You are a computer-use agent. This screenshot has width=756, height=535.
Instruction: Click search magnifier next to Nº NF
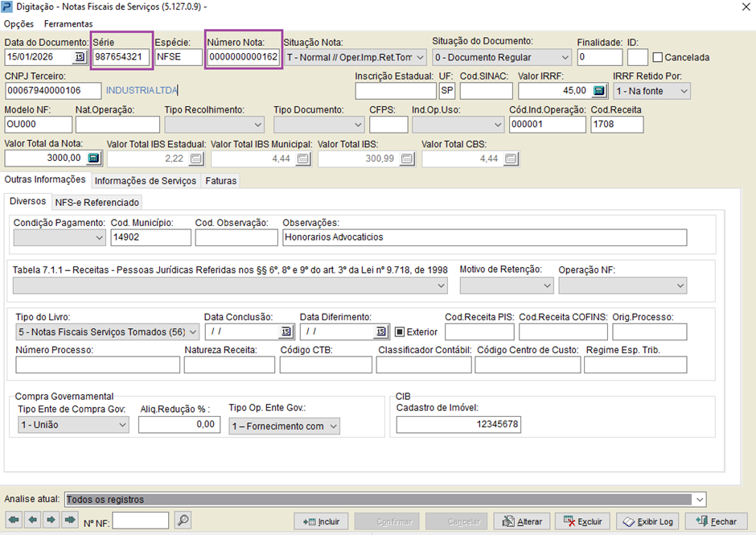click(183, 520)
